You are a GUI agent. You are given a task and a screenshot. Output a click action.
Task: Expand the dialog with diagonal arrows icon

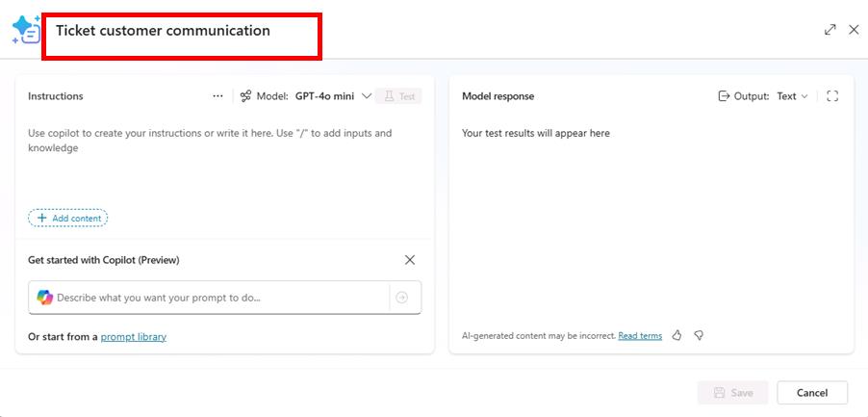tap(830, 30)
